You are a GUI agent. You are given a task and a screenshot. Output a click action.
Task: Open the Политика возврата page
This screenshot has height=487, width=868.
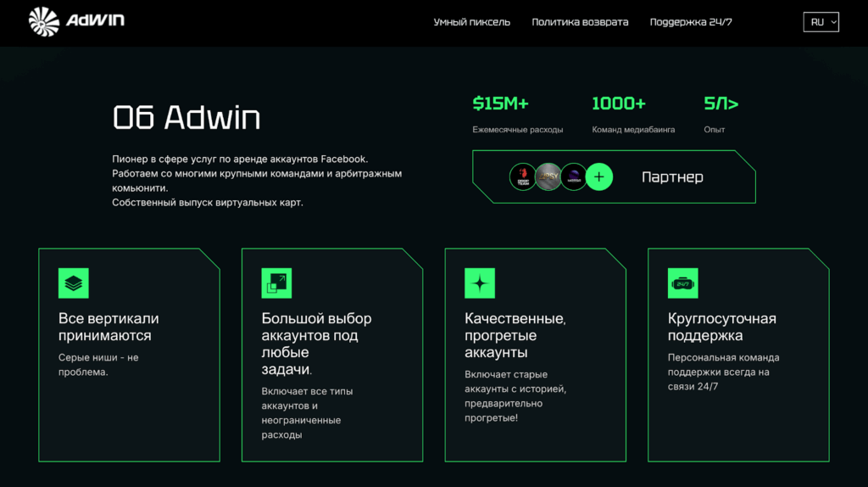(580, 22)
